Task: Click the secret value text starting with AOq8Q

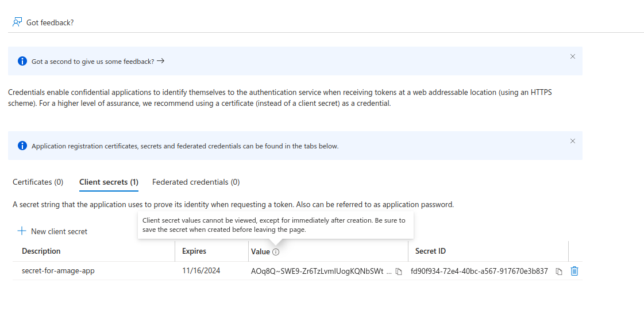Action: tap(321, 271)
